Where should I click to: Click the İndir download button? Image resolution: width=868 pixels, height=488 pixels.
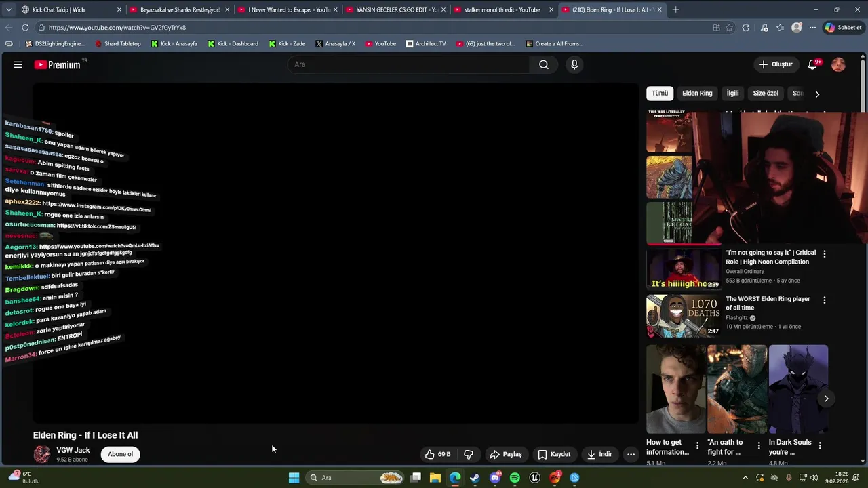(599, 454)
